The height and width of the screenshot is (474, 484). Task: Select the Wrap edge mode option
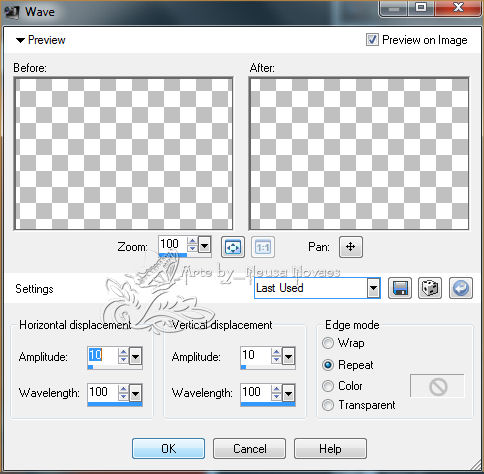328,343
